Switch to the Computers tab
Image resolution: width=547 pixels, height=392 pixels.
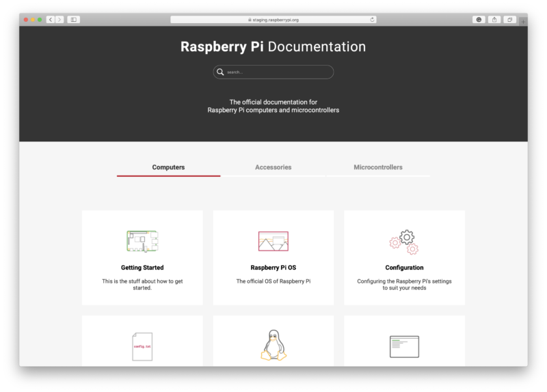tap(168, 167)
